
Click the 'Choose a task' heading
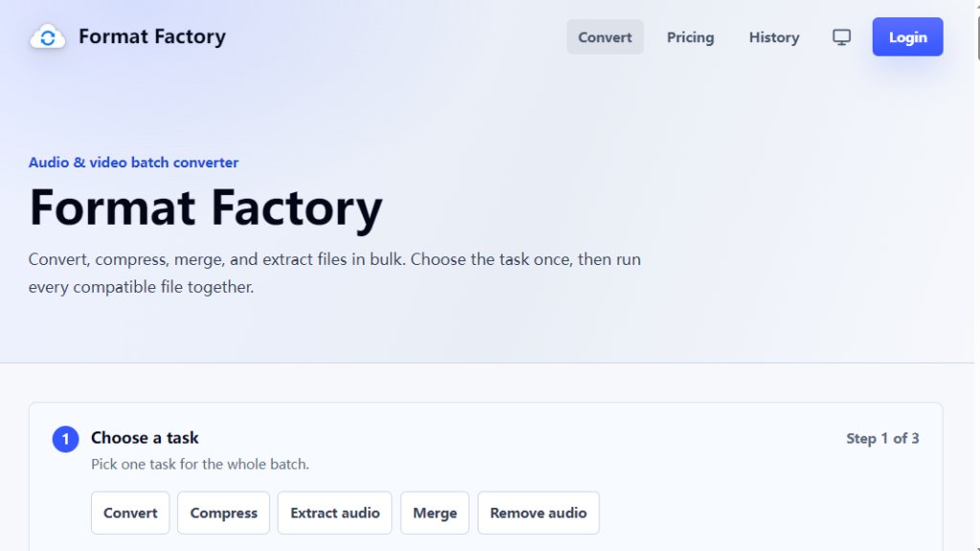145,437
